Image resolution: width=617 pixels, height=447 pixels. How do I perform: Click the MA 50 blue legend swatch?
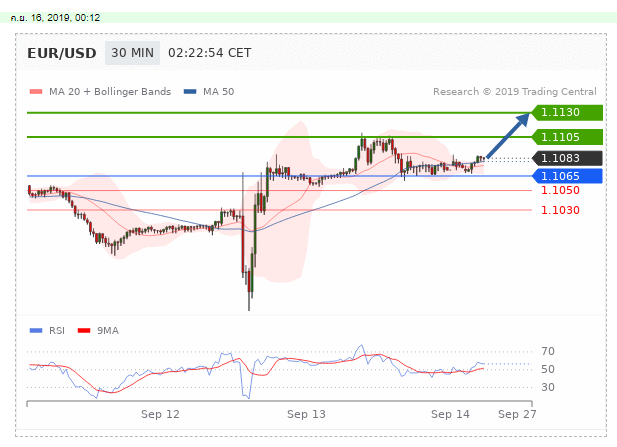point(190,92)
